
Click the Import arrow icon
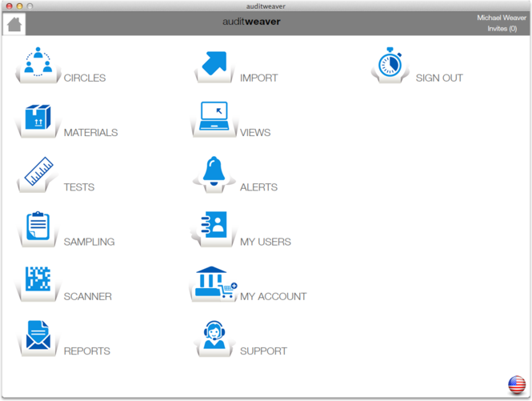click(214, 63)
